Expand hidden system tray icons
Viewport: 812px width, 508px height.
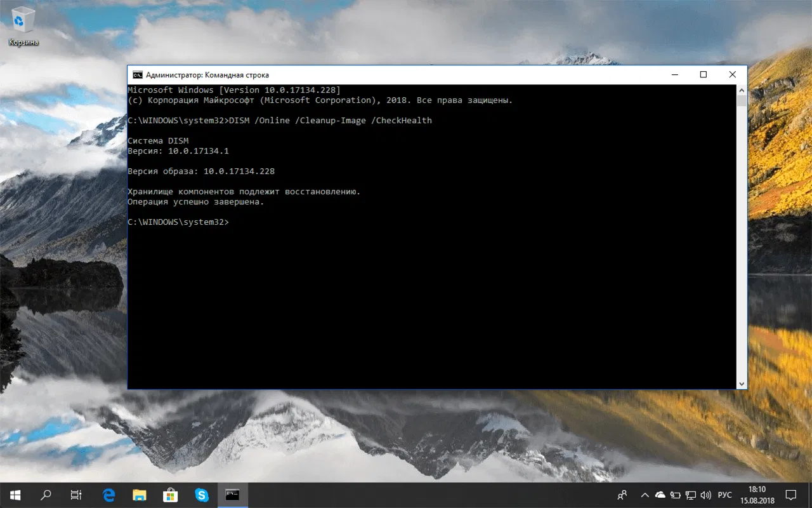(x=645, y=495)
